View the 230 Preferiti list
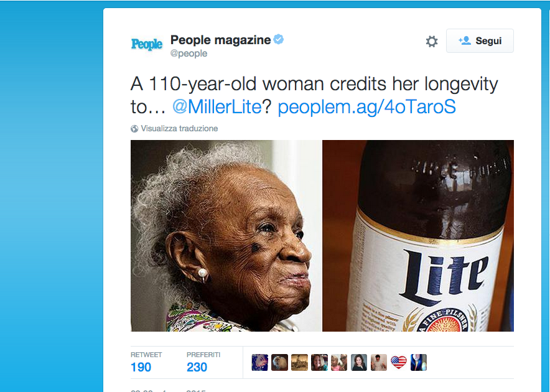Screen dimensions: 550x392 (203, 362)
